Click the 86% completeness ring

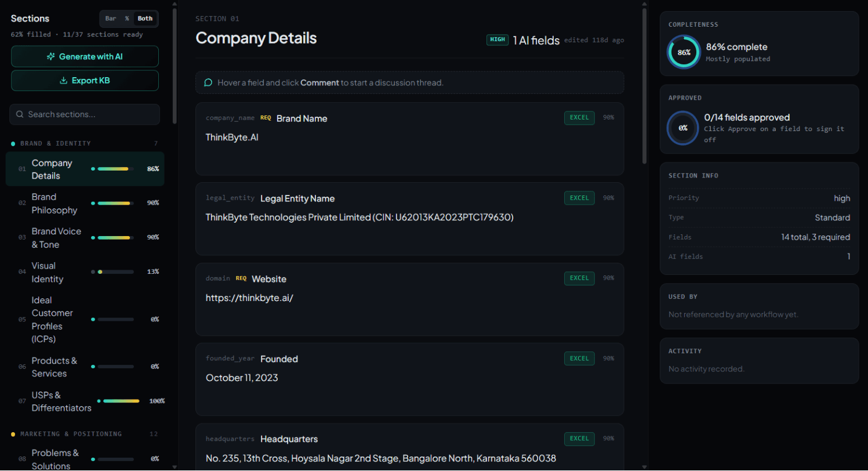pos(684,52)
